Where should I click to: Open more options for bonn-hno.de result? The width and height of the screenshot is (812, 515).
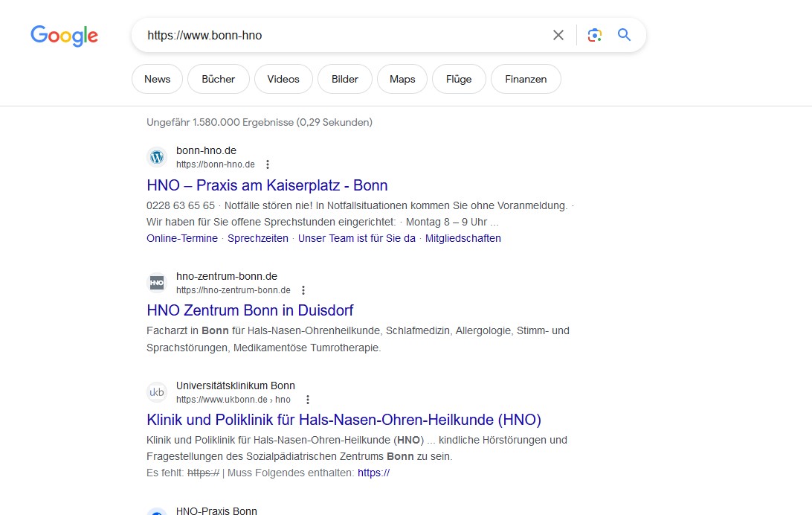coord(268,164)
